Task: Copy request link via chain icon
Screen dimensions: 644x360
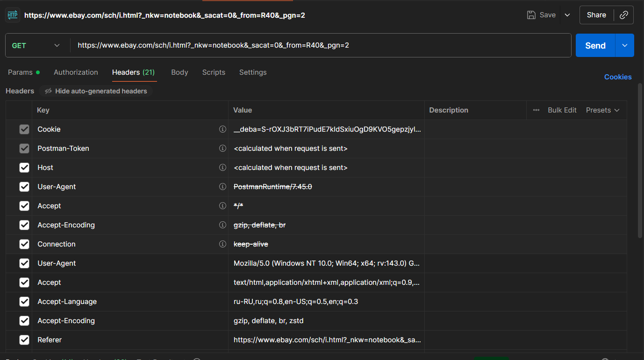Action: (x=623, y=15)
